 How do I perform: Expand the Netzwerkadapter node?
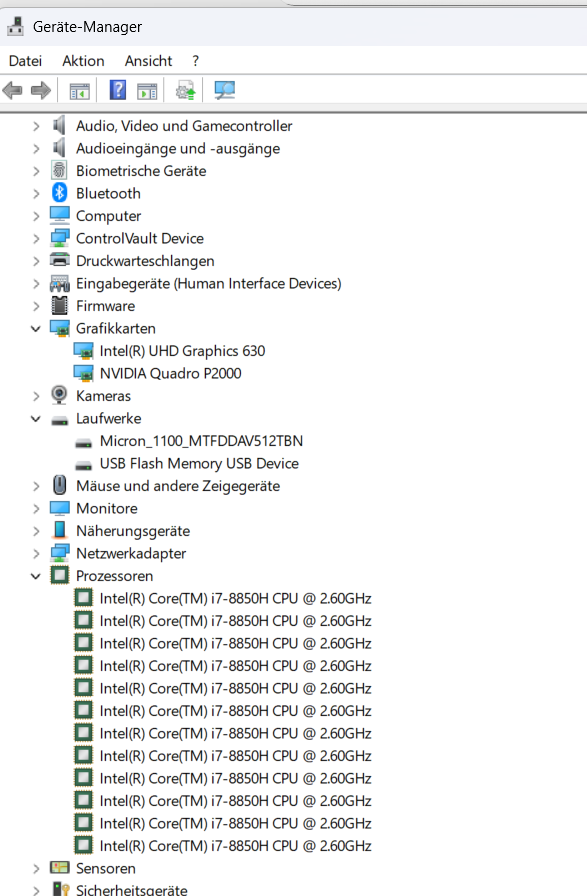click(36, 554)
